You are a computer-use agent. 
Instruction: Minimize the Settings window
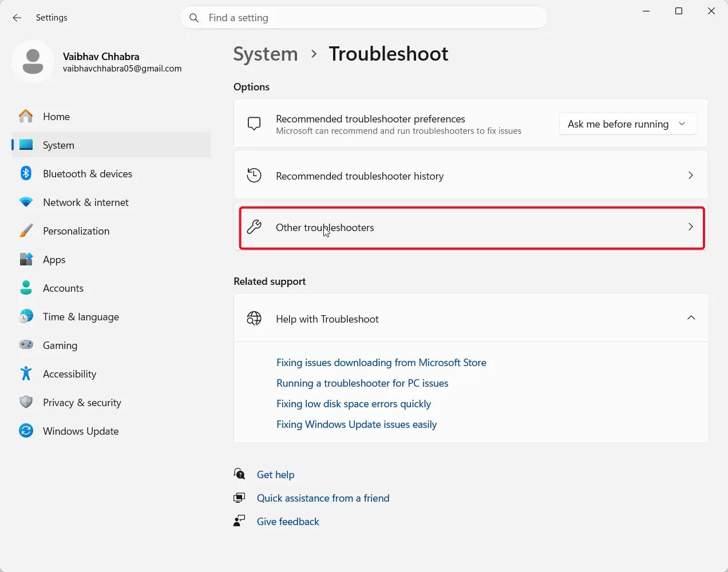(x=646, y=11)
